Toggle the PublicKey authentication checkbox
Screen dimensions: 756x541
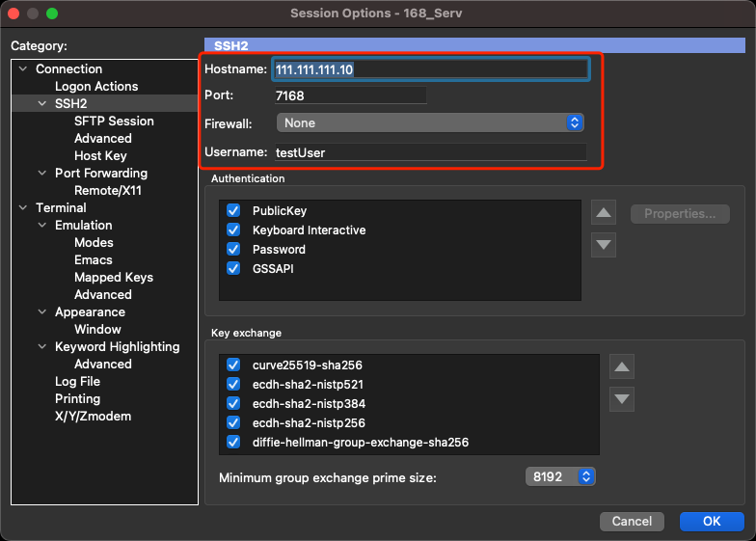pos(233,210)
